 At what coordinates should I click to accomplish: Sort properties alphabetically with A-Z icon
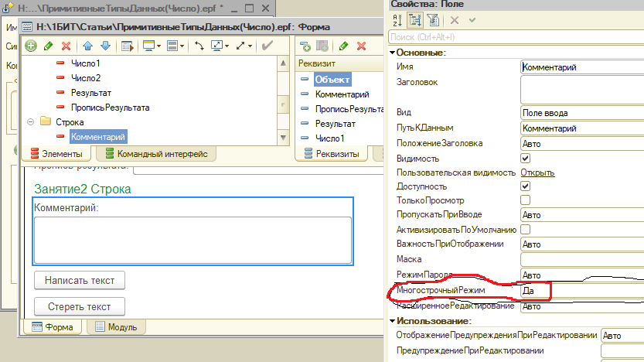pyautogui.click(x=397, y=20)
